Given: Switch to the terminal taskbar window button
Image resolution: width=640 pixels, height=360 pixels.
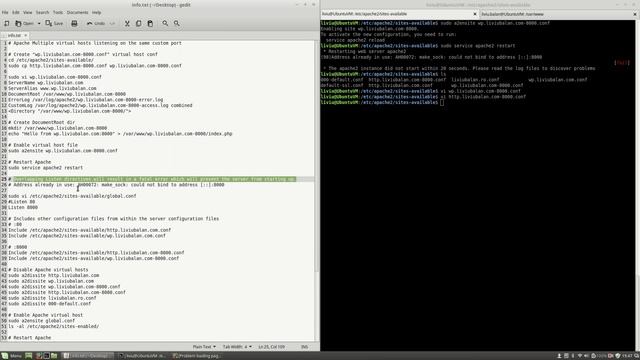Looking at the screenshot, I should coord(142,356).
